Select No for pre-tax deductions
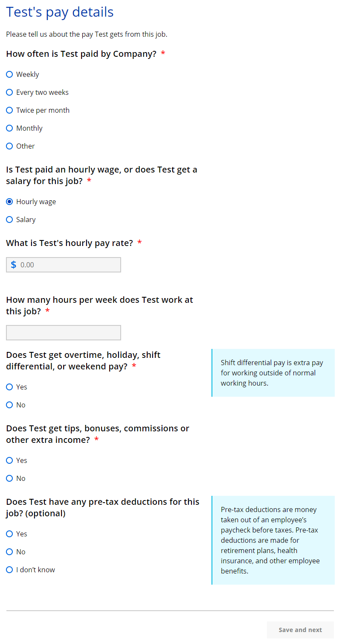The width and height of the screenshot is (342, 644). [9, 552]
